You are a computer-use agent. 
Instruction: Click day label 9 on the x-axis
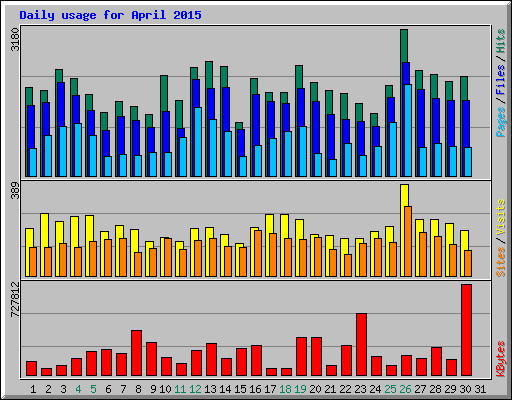[153, 389]
